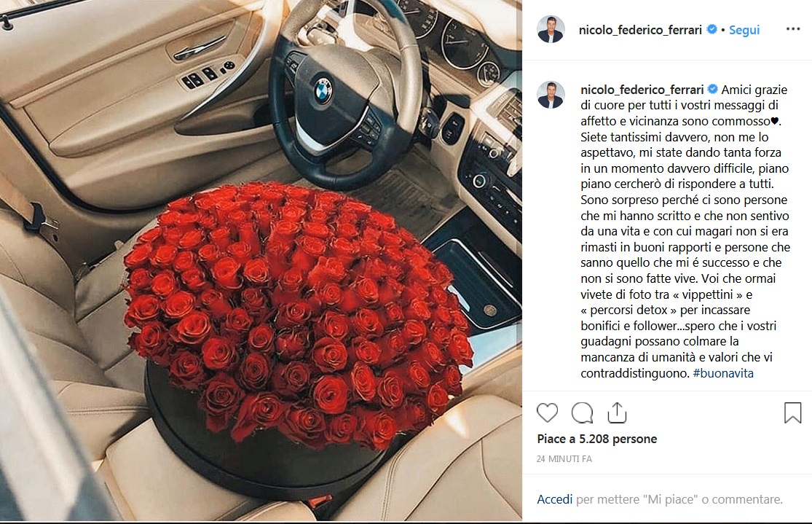Open comments via the speech bubble icon
Screen dimensions: 812x524
582,413
